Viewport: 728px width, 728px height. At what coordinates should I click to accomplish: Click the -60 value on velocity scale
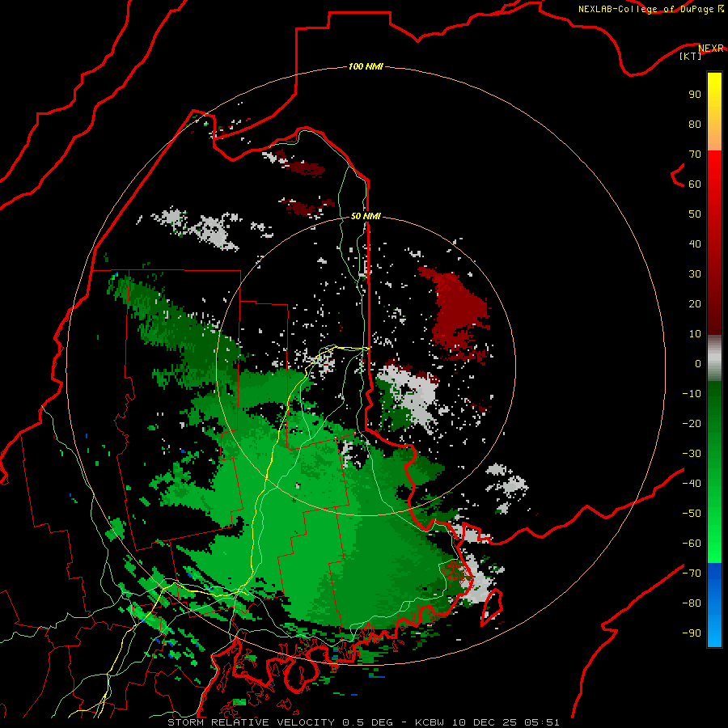tap(692, 544)
